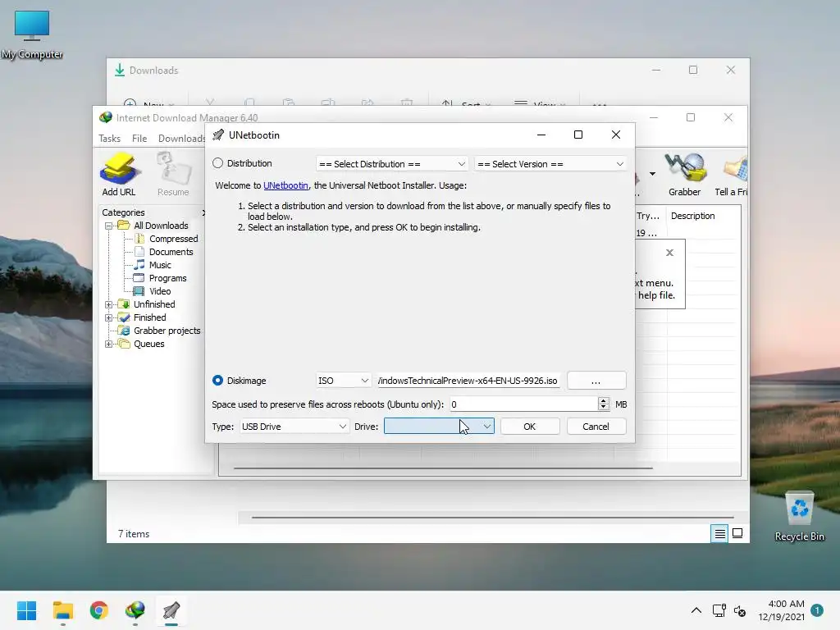840x630 pixels.
Task: Collapse the All Downloads tree node
Action: pyautogui.click(x=109, y=226)
